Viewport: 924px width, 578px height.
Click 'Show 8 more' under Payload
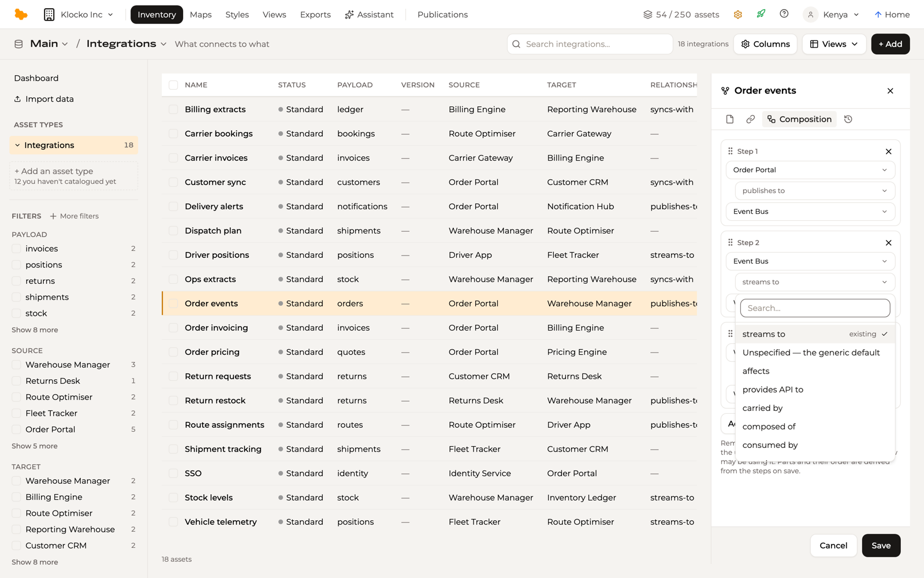35,330
